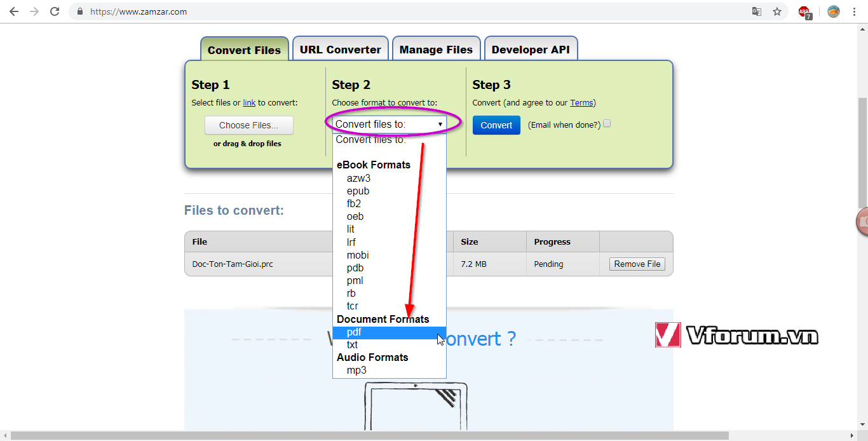Viewport: 868px width, 441px height.
Task: Open Chrome's three-dot menu
Action: tap(855, 11)
